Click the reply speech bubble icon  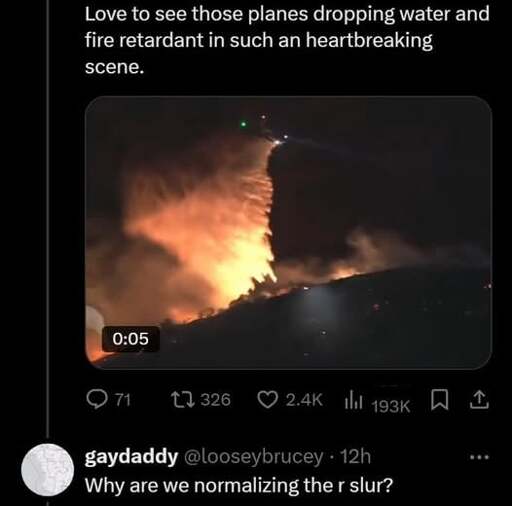pos(95,400)
